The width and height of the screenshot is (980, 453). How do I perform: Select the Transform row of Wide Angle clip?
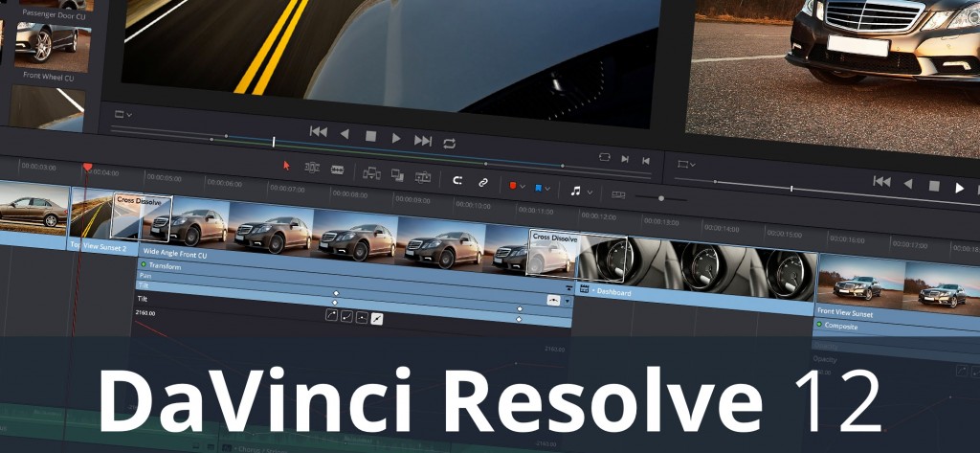(x=172, y=266)
